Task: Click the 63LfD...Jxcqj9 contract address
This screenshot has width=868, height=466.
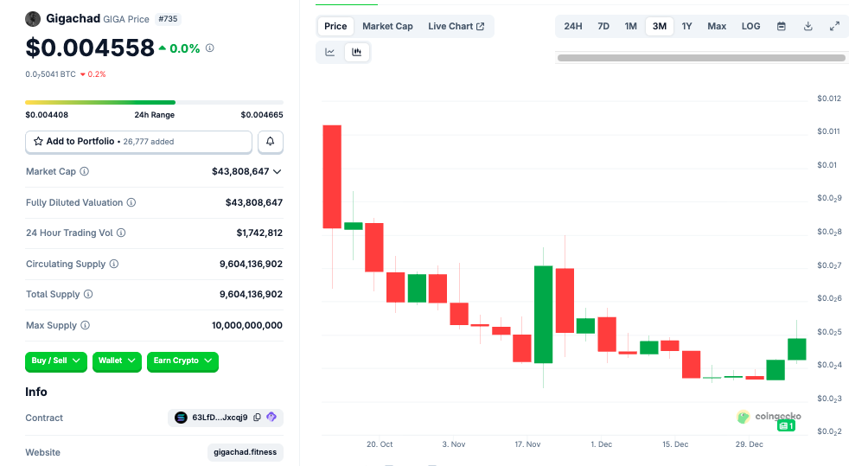Action: pos(220,418)
